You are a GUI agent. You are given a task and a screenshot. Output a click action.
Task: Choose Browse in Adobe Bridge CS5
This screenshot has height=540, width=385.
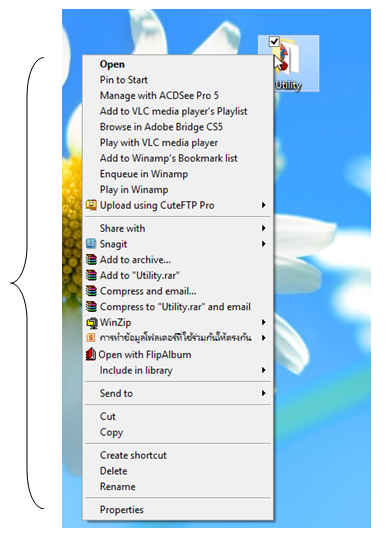tap(178, 127)
